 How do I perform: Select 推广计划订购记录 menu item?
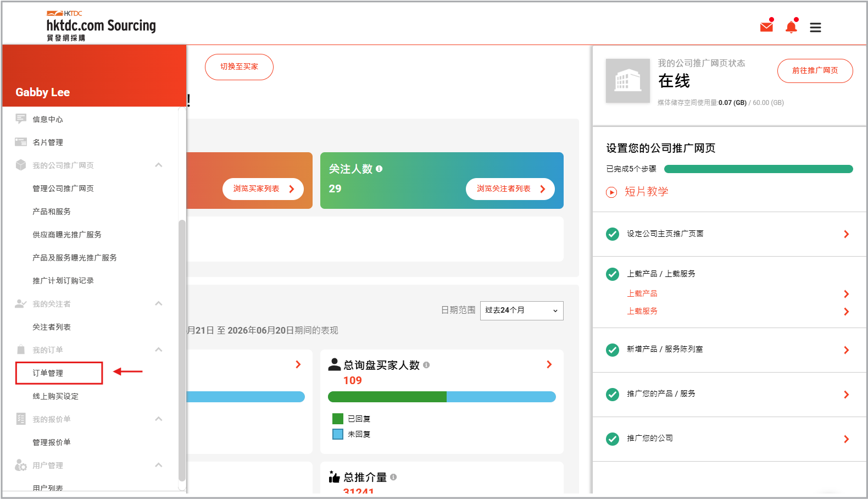63,281
